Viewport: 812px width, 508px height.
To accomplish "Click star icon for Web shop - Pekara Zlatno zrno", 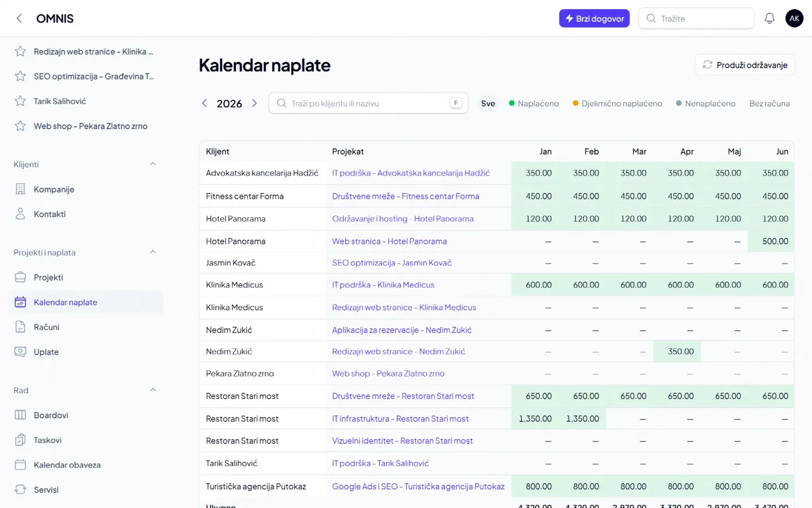I will coord(20,126).
